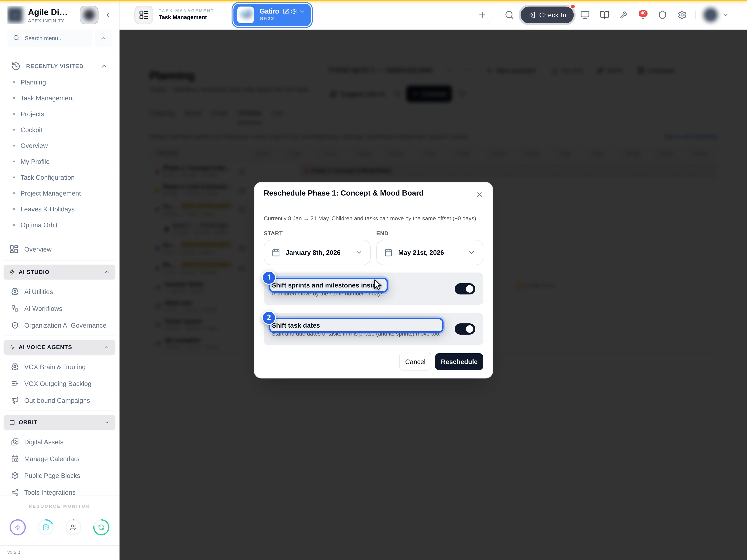The image size is (747, 560).
Task: Go to Optima Orbit in recently visited
Action: coord(39,225)
